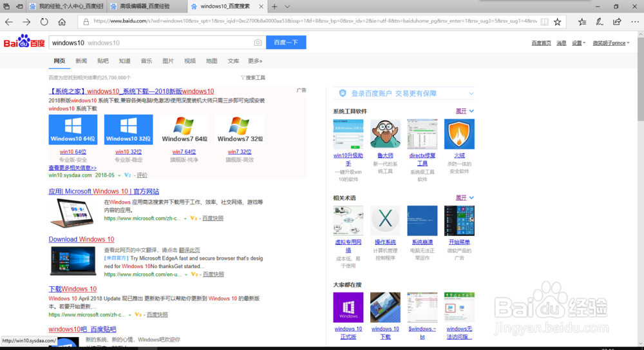Open 开始菜单 thumbnail
The image size is (644, 350).
point(459,220)
